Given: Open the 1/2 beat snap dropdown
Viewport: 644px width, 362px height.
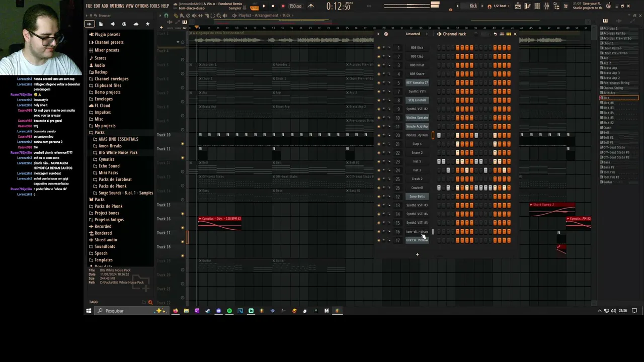Looking at the screenshot, I should [x=500, y=6].
